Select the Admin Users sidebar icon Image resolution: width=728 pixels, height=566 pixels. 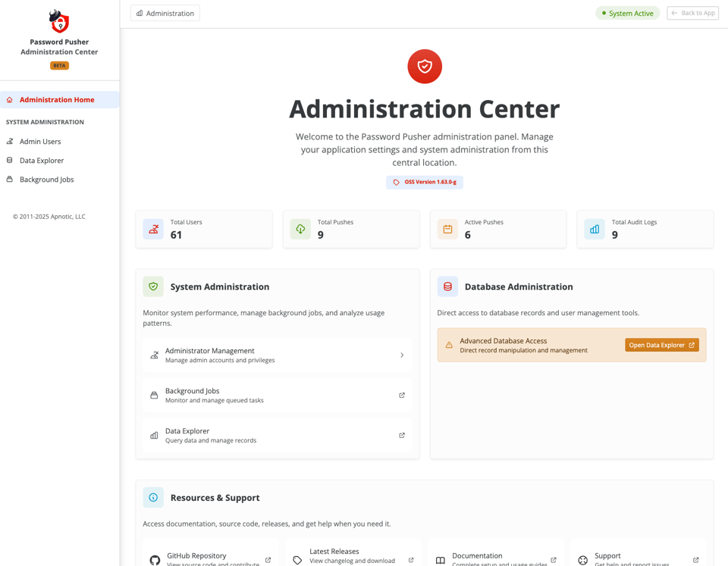pyautogui.click(x=11, y=141)
